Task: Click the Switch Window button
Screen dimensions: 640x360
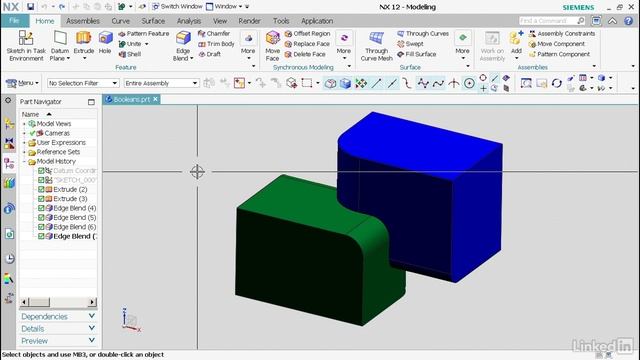Action: pyautogui.click(x=177, y=7)
